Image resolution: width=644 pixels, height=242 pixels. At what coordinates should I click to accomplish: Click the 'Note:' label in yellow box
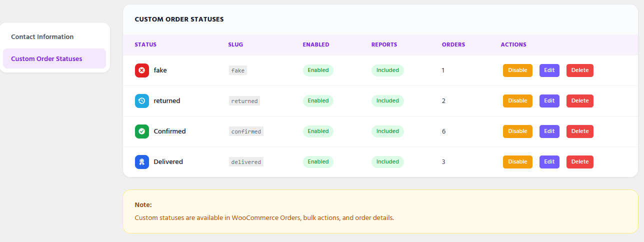pyautogui.click(x=143, y=205)
